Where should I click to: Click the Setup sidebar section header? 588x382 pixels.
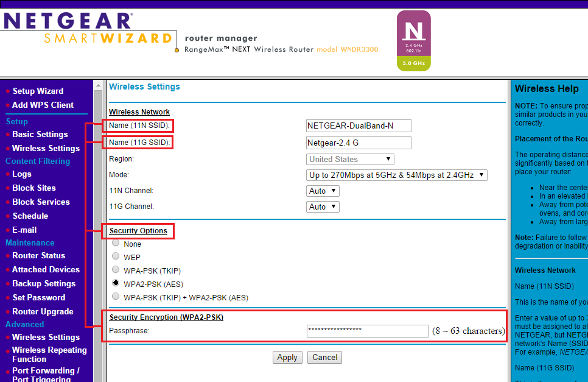click(x=17, y=122)
